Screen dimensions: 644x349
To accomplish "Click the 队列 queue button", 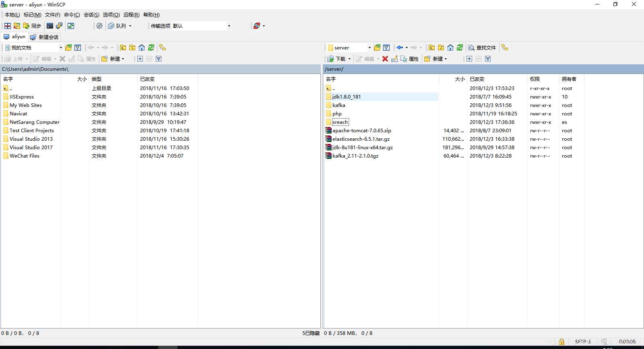I will click(x=117, y=26).
